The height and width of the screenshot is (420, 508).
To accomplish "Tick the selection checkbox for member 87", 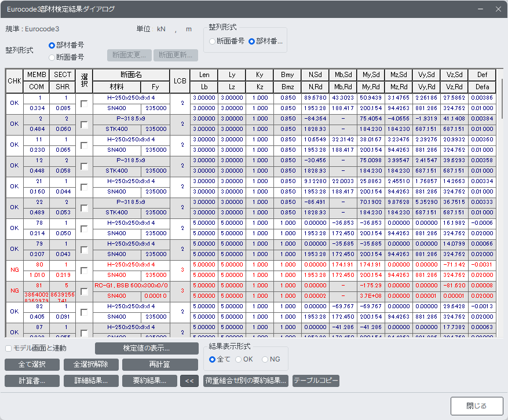I will pos(84,333).
